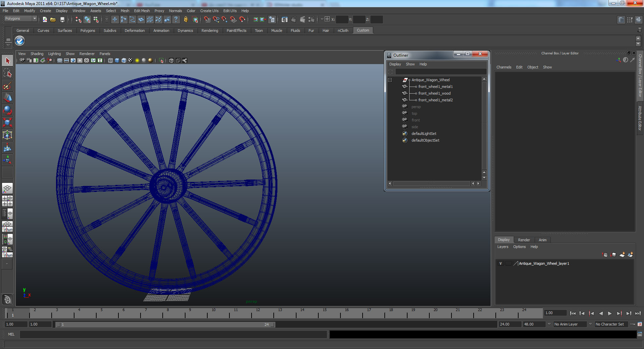Screen dimensions: 644x349
Task: Click the Outliner horizontal scrollbar
Action: (x=431, y=184)
